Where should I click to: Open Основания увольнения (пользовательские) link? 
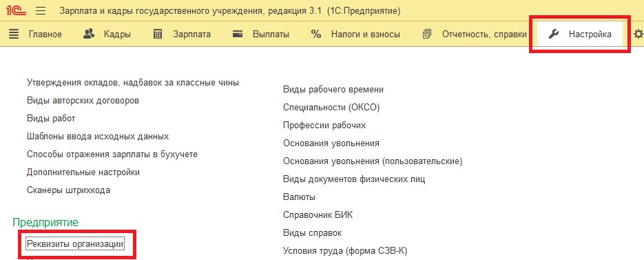point(373,161)
